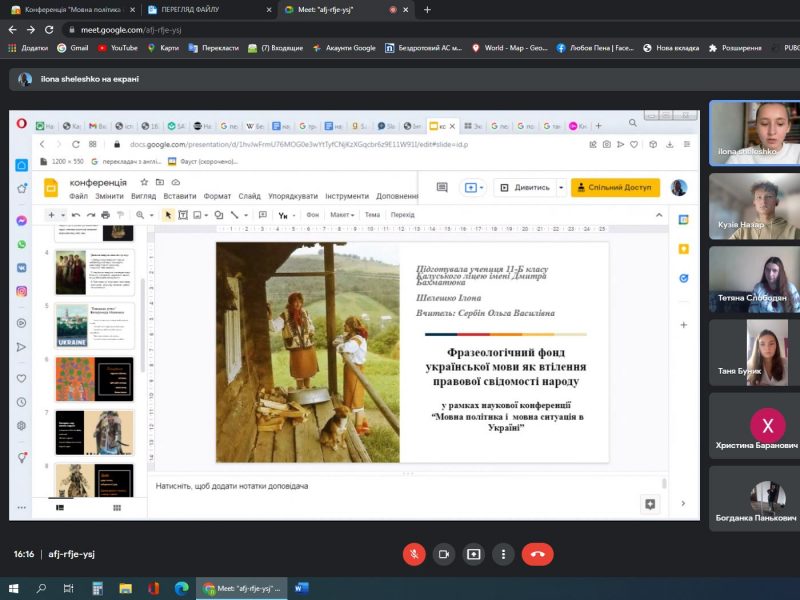The height and width of the screenshot is (600, 800).
Task: Select Христина Баранович participant tile
Action: 753,427
